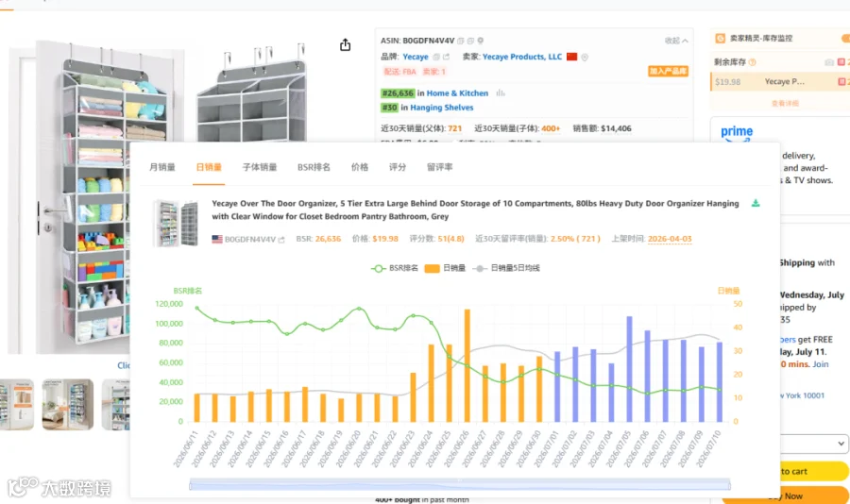Viewport: 850px width, 504px height.
Task: Click the Add to cart button
Action: click(813, 472)
